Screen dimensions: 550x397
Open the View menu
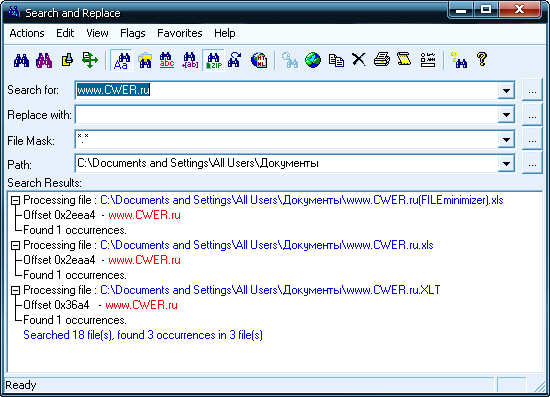click(x=97, y=33)
